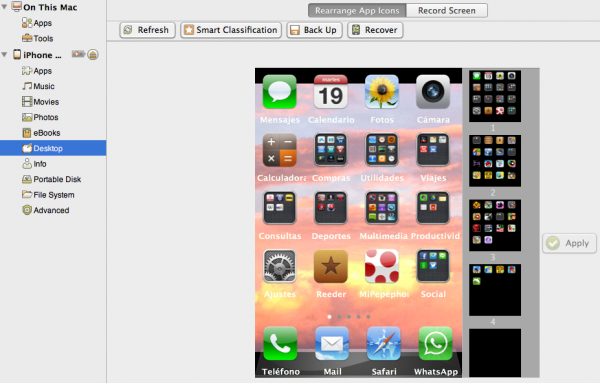Click the Calculadora app icon

280,150
